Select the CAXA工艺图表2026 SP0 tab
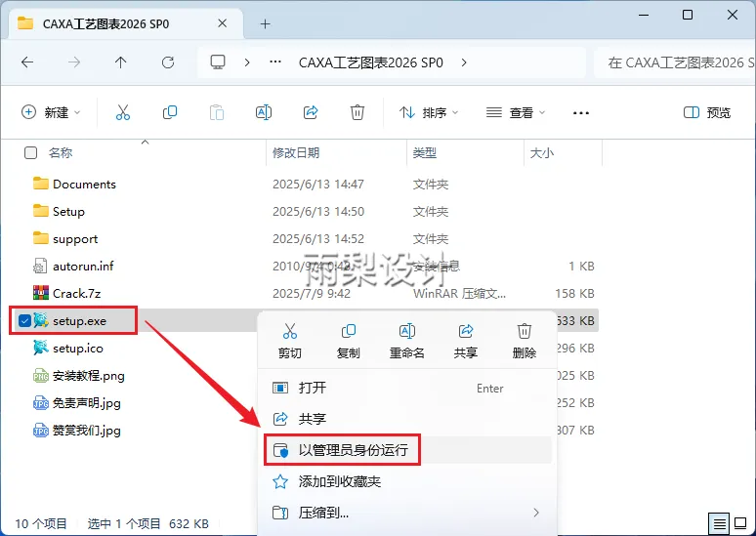This screenshot has height=536, width=756. pyautogui.click(x=126, y=23)
